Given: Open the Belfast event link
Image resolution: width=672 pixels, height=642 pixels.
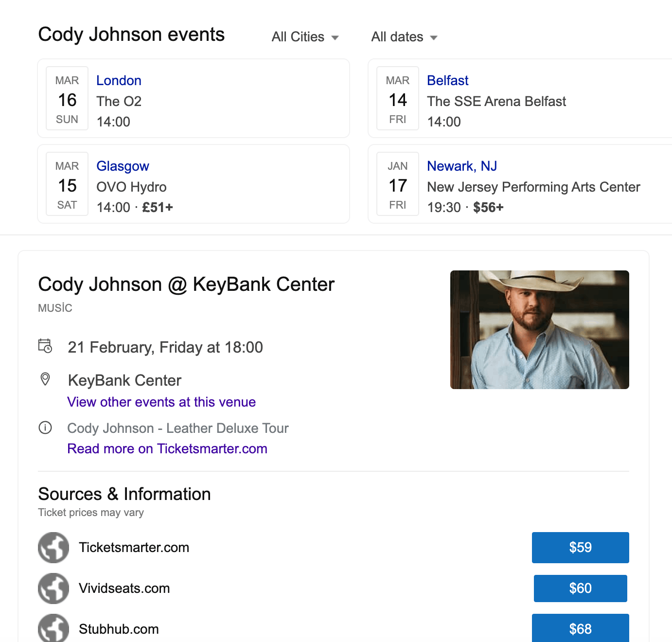Looking at the screenshot, I should 447,80.
